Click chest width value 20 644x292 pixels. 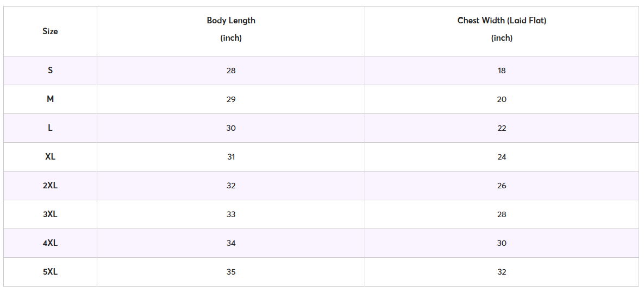(x=502, y=99)
